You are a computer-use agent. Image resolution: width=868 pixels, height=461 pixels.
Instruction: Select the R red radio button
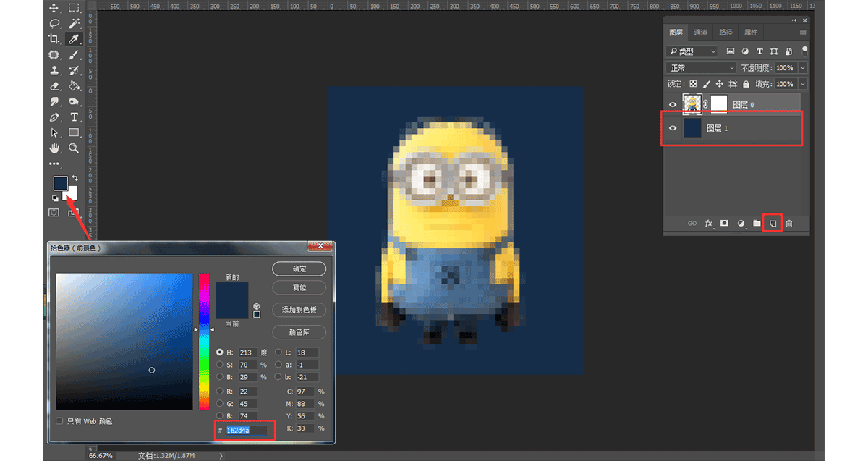220,392
